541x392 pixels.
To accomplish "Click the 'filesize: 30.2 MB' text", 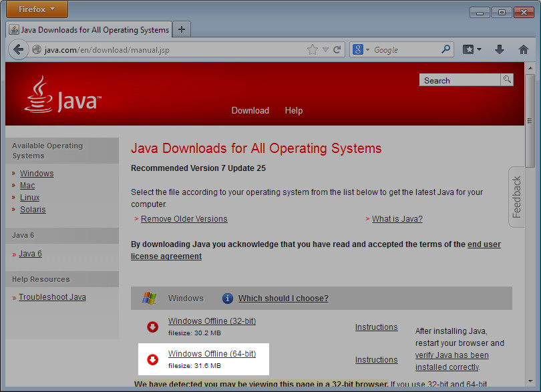I will [194, 333].
